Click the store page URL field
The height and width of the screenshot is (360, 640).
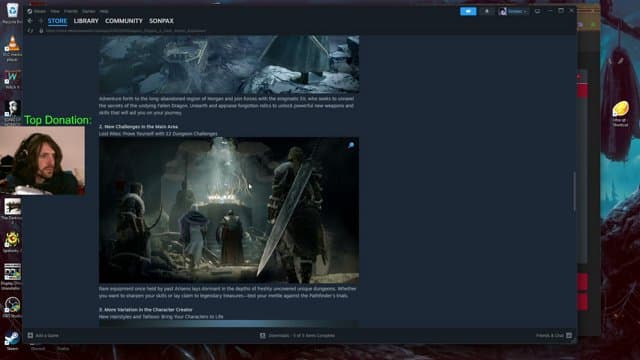click(126, 31)
